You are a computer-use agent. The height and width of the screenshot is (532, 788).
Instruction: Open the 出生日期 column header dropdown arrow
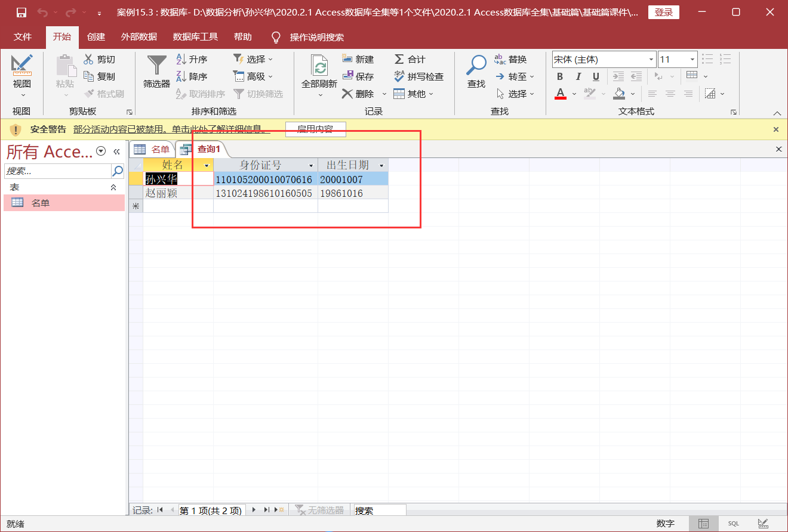381,165
